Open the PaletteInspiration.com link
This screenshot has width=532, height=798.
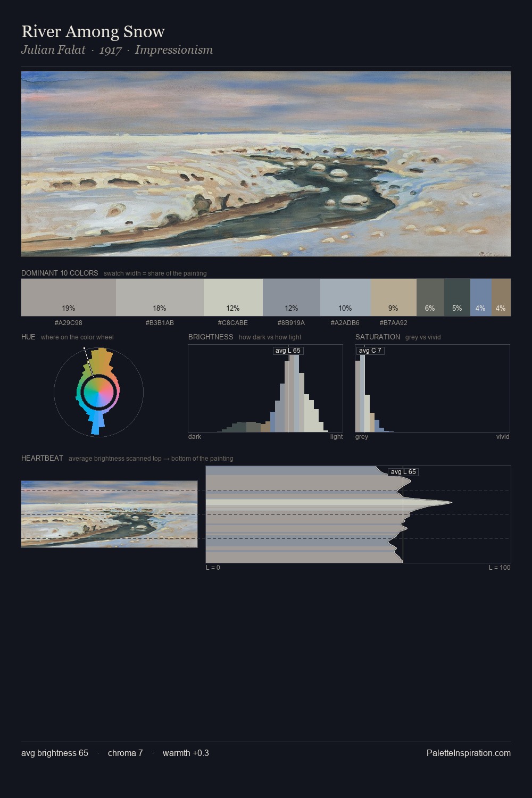(469, 753)
